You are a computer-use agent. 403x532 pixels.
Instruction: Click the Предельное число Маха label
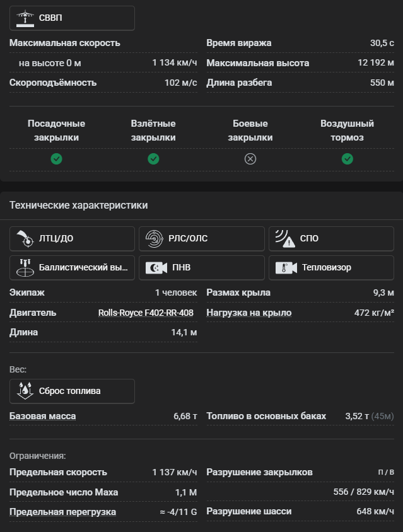64,492
